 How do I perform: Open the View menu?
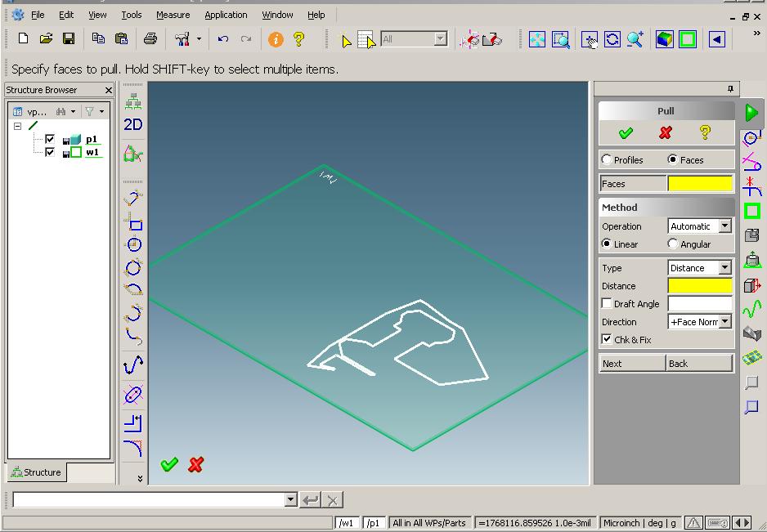(x=97, y=15)
